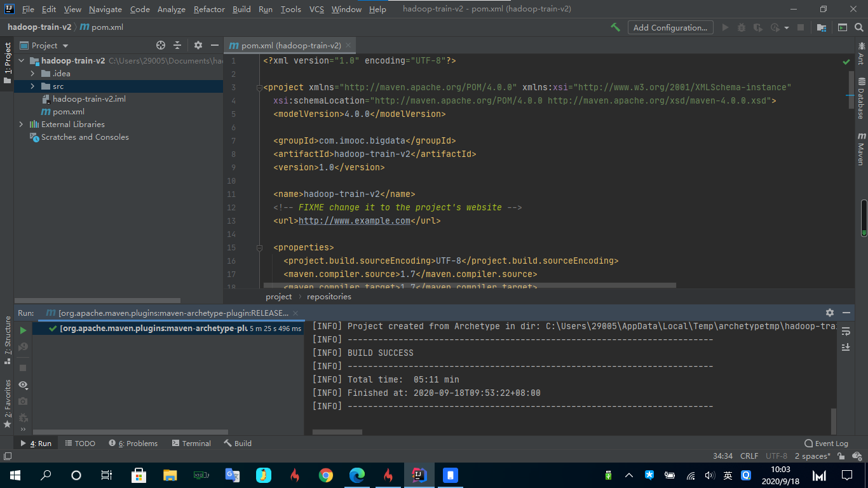Click scroll to end icon in Run console
The height and width of the screenshot is (488, 868).
pos(846,347)
